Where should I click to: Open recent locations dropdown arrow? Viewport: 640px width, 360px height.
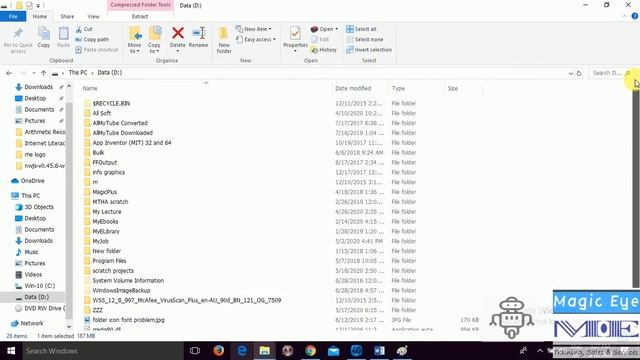33,73
